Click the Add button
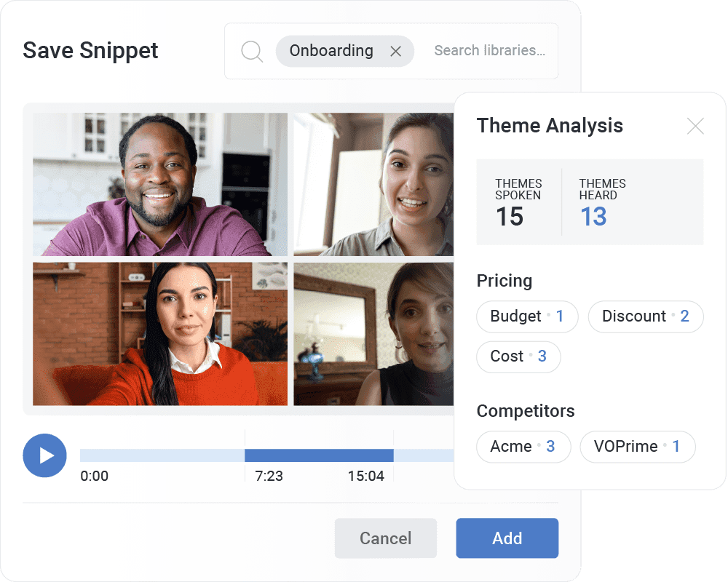The image size is (728, 582). pyautogui.click(x=507, y=538)
